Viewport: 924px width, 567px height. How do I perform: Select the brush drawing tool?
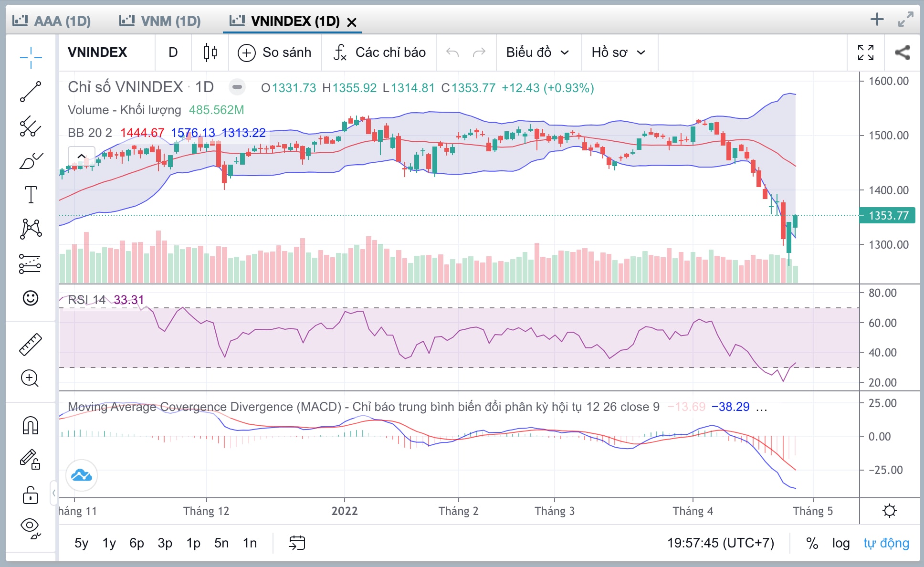31,161
